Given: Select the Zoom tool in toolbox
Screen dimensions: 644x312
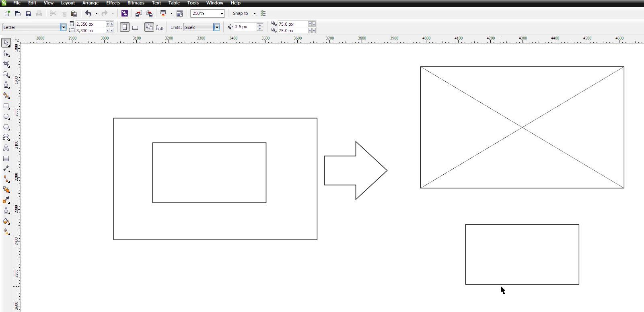Looking at the screenshot, I should click(6, 74).
